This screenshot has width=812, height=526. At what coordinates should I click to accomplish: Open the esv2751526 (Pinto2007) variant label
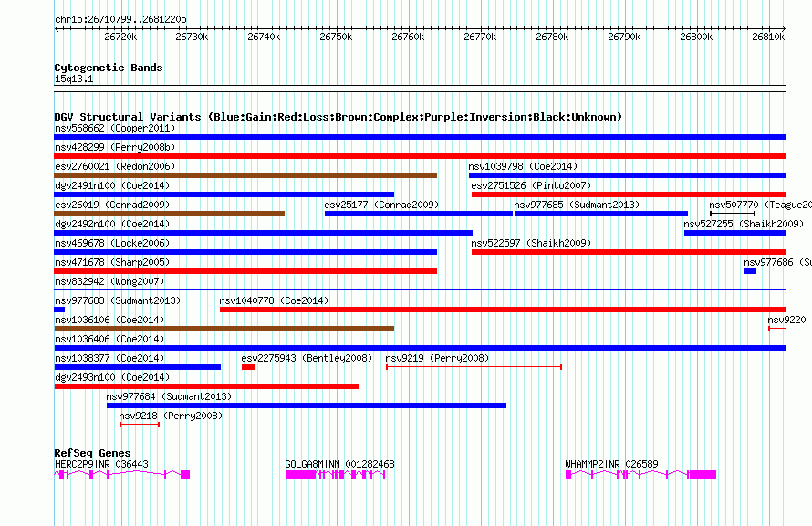click(x=531, y=185)
